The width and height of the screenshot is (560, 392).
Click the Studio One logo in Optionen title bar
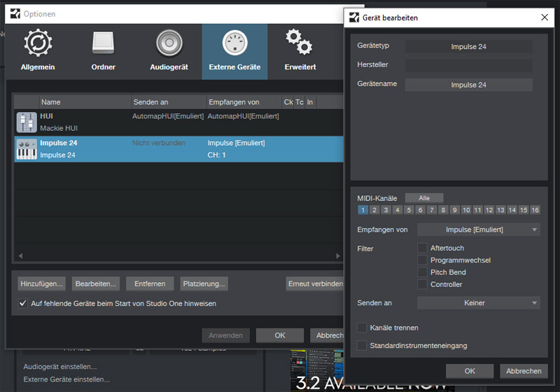pos(13,13)
